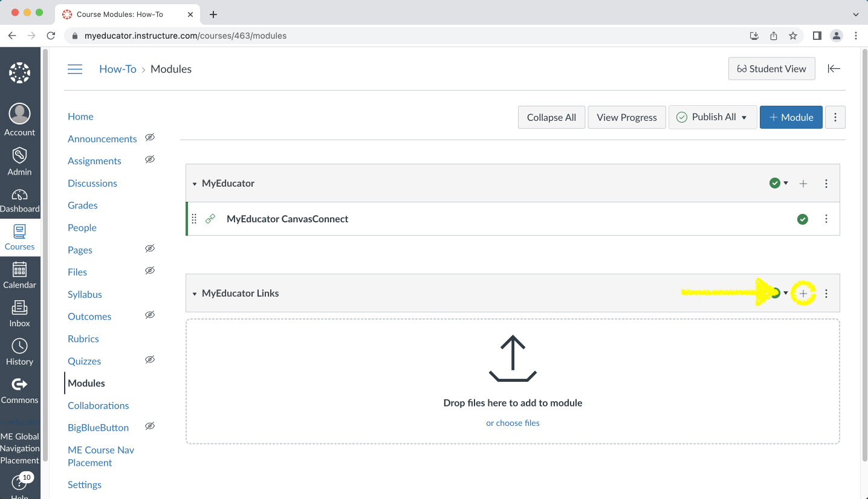This screenshot has width=868, height=499.
Task: Open Settings in course navigation
Action: pos(85,485)
